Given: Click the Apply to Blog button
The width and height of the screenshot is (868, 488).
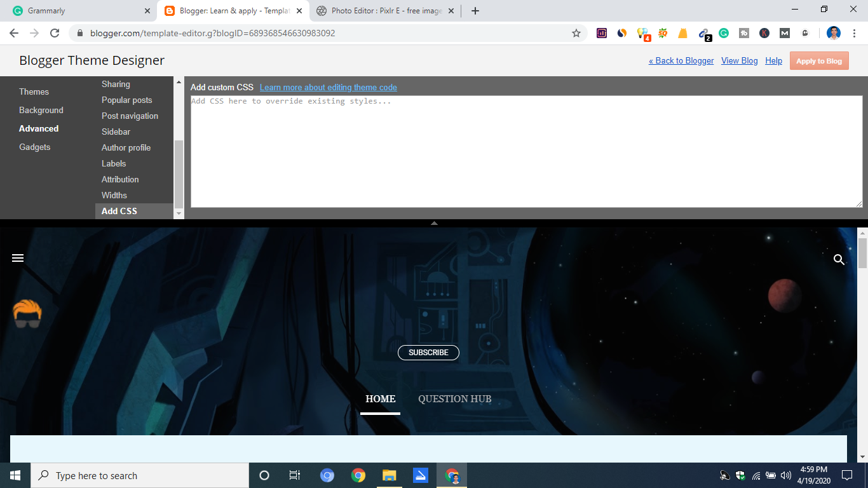Looking at the screenshot, I should click(819, 61).
